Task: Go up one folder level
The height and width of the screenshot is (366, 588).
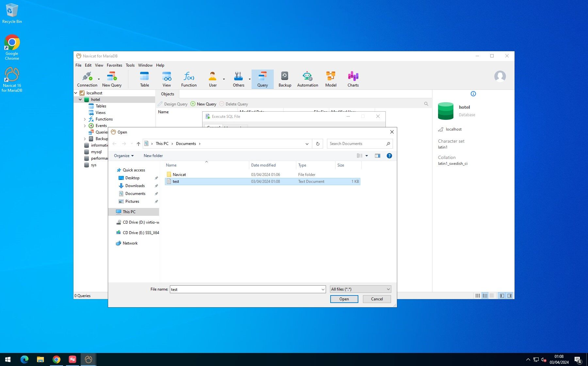Action: tap(139, 144)
